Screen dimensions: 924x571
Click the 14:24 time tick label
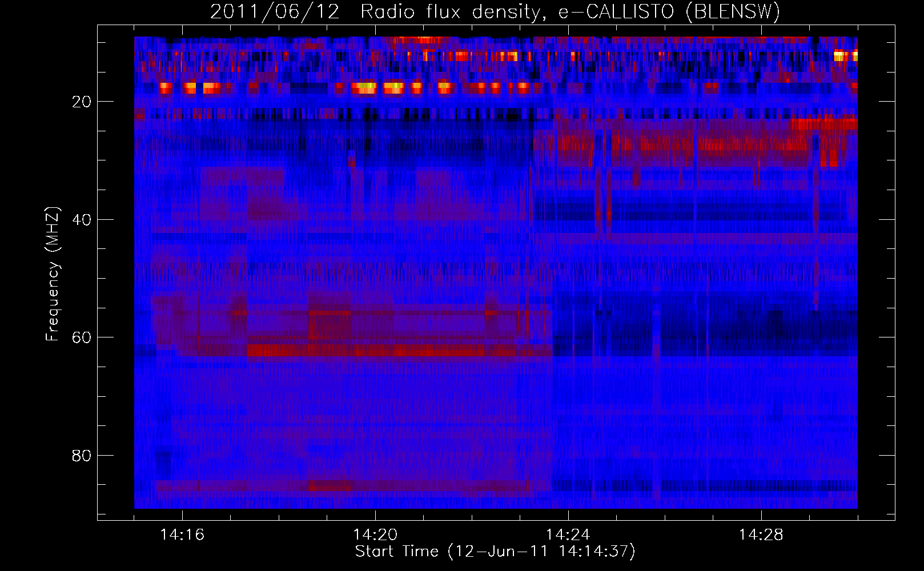[568, 535]
